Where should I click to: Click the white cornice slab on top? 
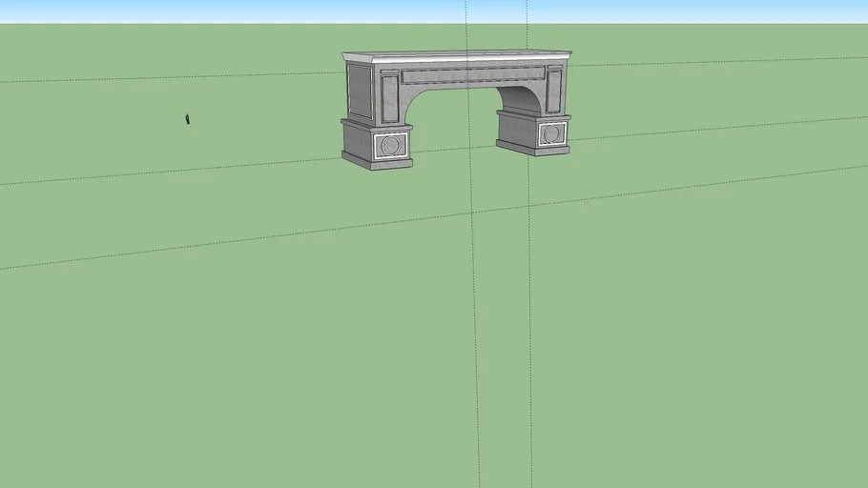456,57
